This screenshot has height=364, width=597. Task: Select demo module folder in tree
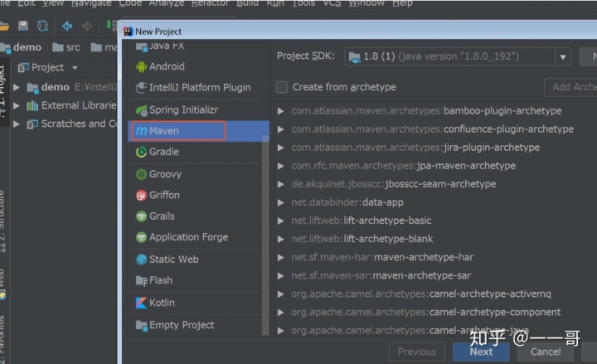(x=48, y=87)
